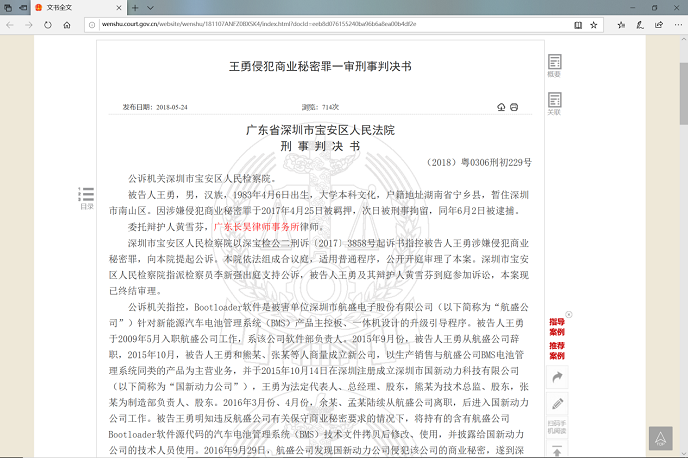Click the court name 广东省深圳市宝安区人民法院
688x458 pixels.
click(x=320, y=130)
